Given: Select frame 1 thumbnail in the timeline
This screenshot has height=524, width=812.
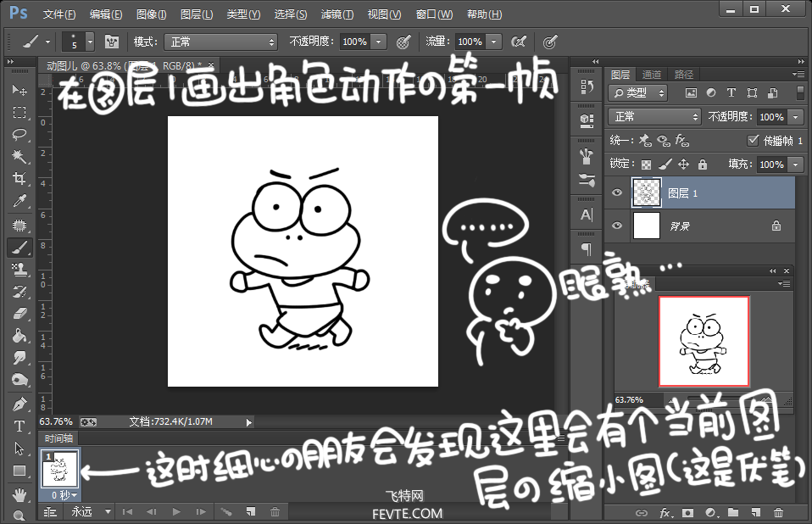Looking at the screenshot, I should coord(59,469).
